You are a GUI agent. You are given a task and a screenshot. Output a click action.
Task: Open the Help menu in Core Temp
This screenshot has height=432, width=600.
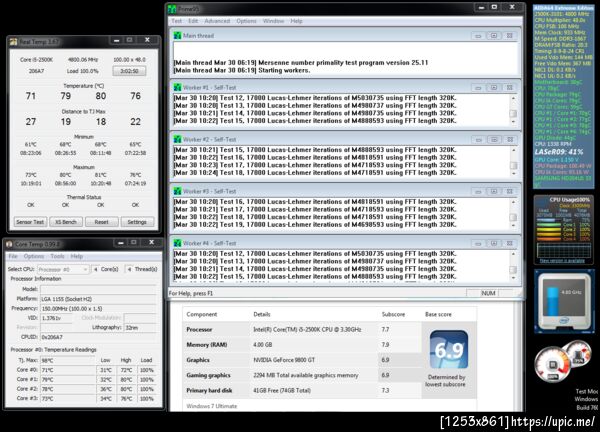[77, 256]
